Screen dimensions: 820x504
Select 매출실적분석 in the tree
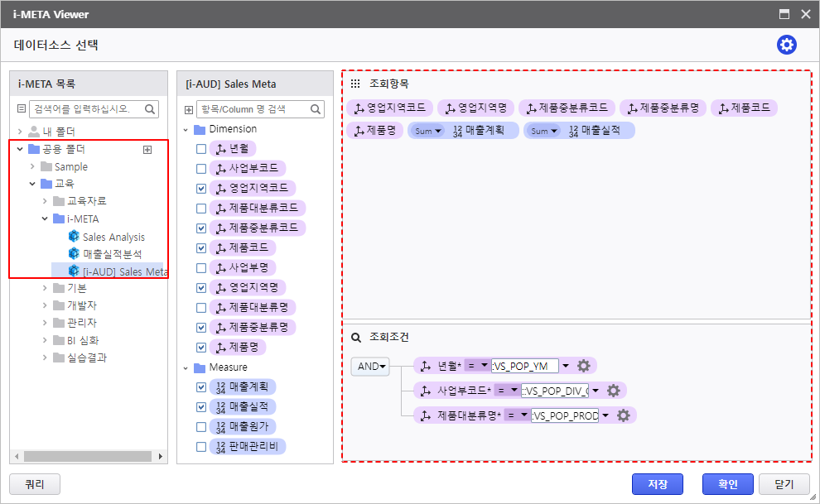[112, 254]
